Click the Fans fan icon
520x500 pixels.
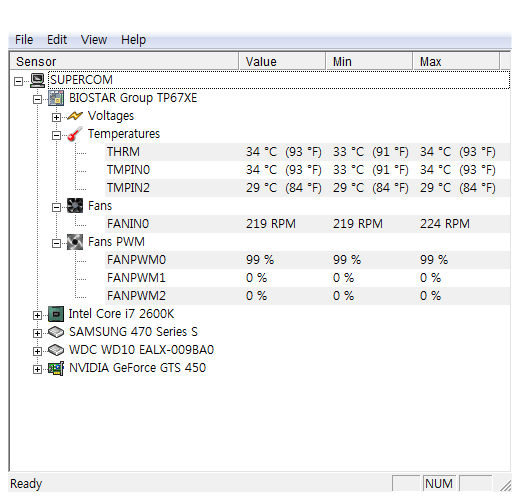click(x=75, y=206)
